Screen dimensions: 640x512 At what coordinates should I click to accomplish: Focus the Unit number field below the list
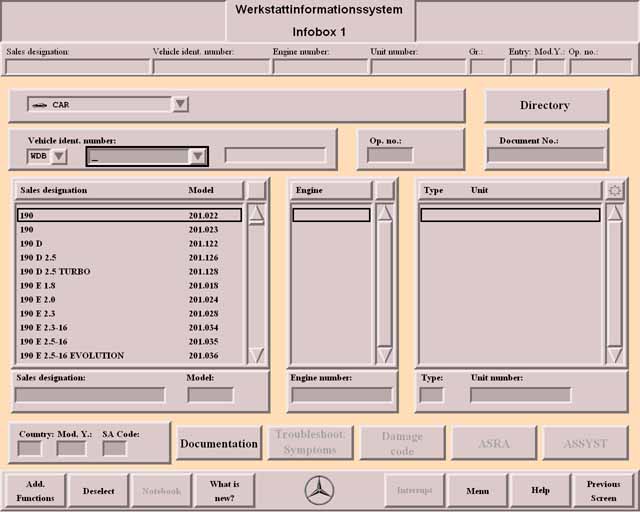pos(520,395)
